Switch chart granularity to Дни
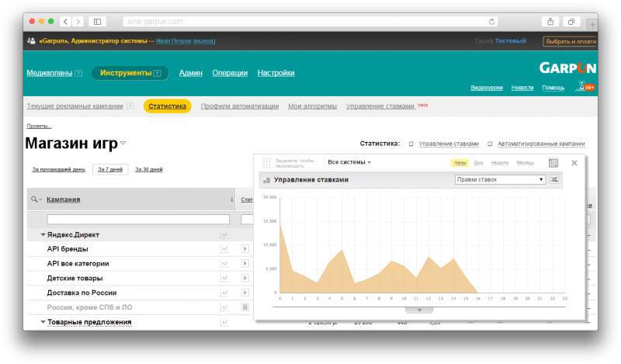The height and width of the screenshot is (364, 621). [x=479, y=163]
